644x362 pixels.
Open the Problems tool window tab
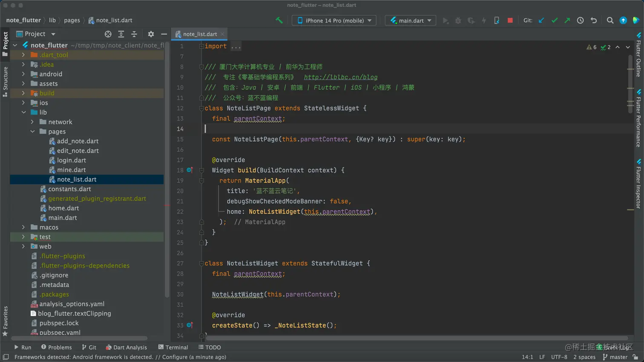click(x=56, y=348)
